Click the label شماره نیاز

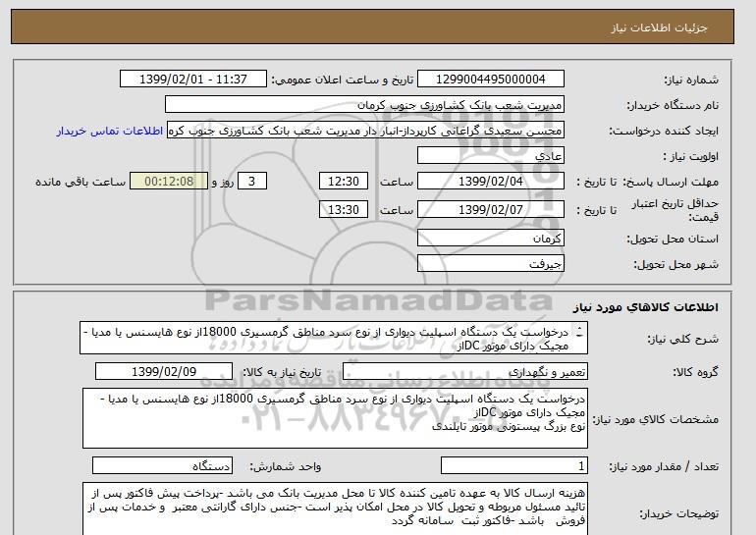[x=691, y=80]
